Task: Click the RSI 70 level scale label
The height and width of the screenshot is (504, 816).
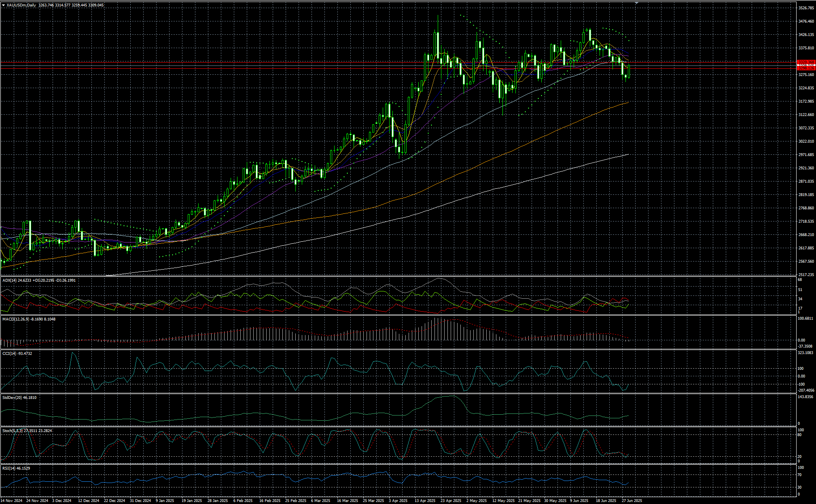Action: click(x=799, y=475)
